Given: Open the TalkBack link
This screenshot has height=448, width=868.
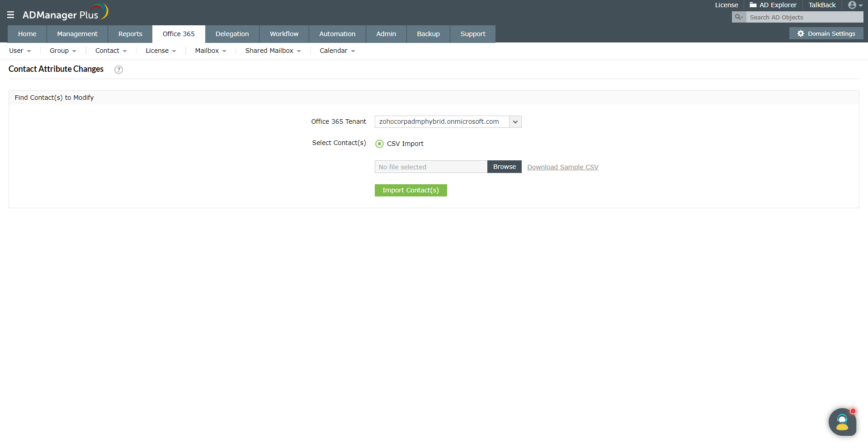Looking at the screenshot, I should click(822, 5).
